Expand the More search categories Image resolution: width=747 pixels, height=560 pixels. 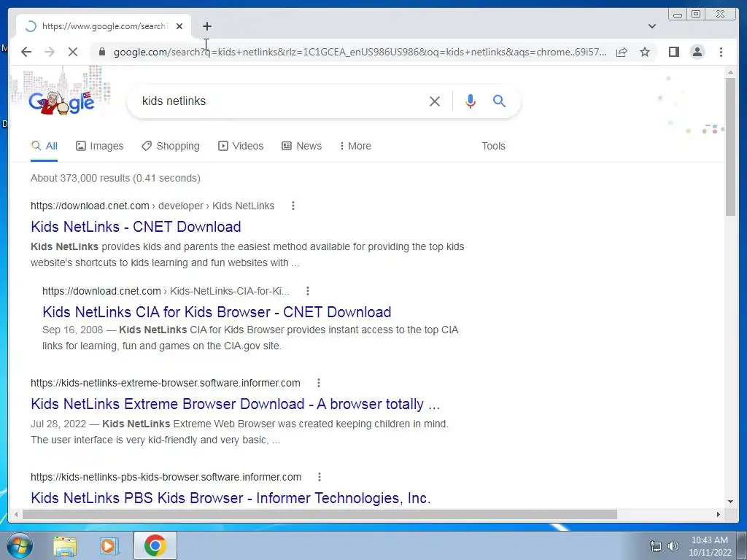coord(355,146)
